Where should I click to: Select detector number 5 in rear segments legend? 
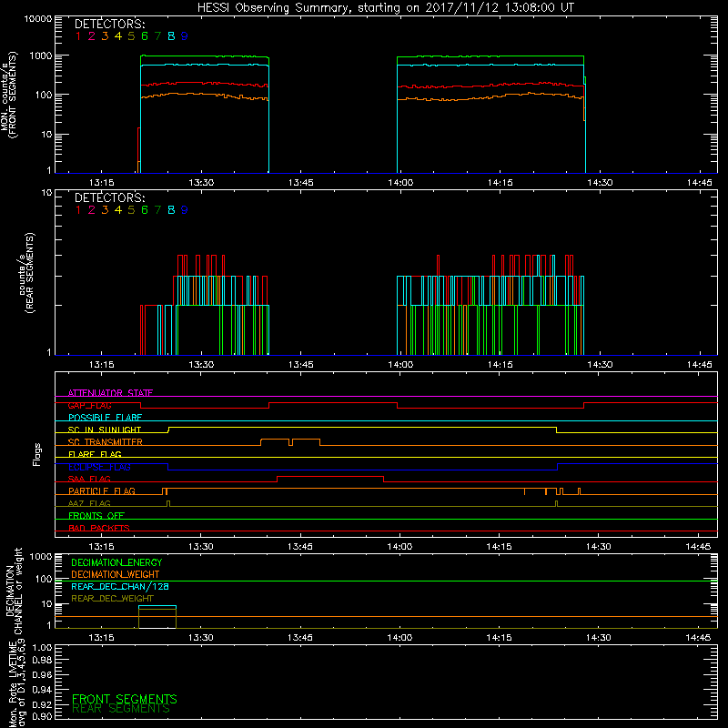point(131,210)
